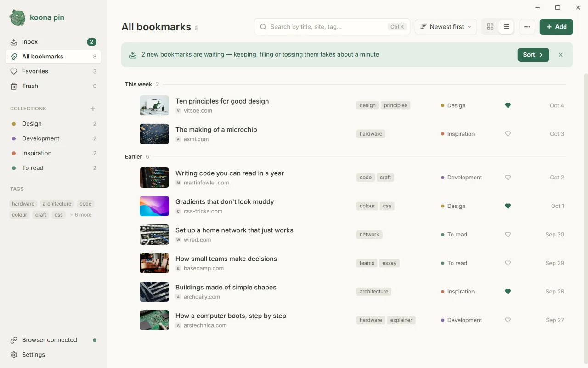
Task: Focus the bookmark search field
Action: click(333, 27)
